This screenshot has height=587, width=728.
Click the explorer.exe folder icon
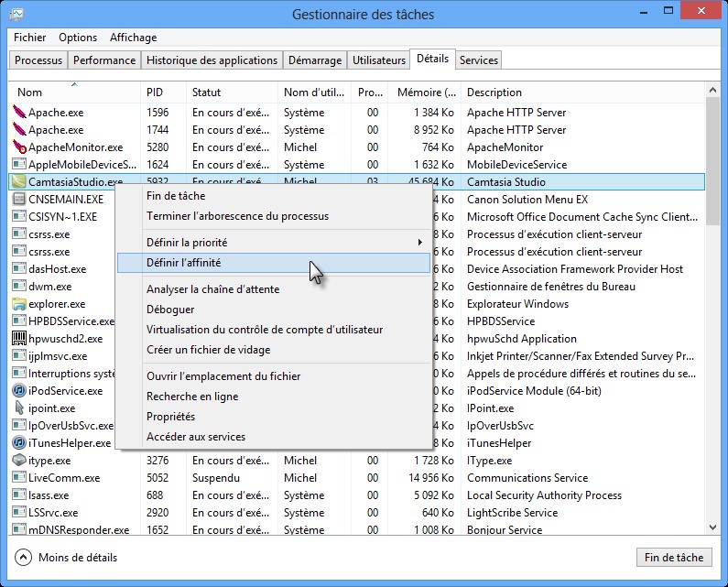tap(19, 304)
